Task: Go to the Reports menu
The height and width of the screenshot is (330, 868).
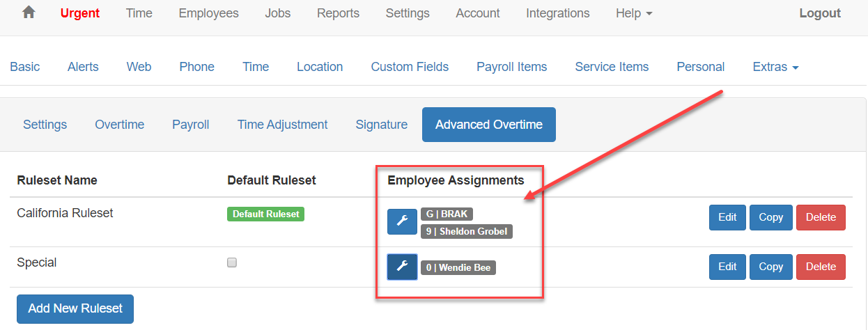Action: [338, 13]
